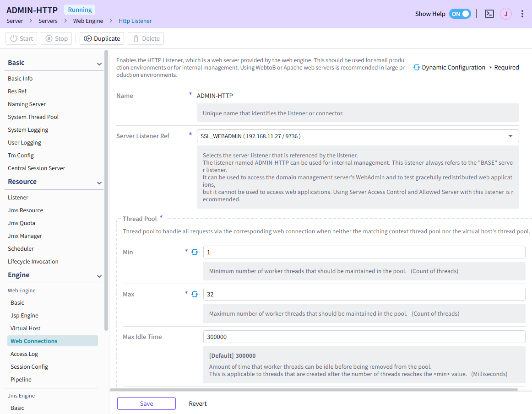Click the dynamic configuration icon beside Max
The image size is (532, 414).
[x=194, y=294]
